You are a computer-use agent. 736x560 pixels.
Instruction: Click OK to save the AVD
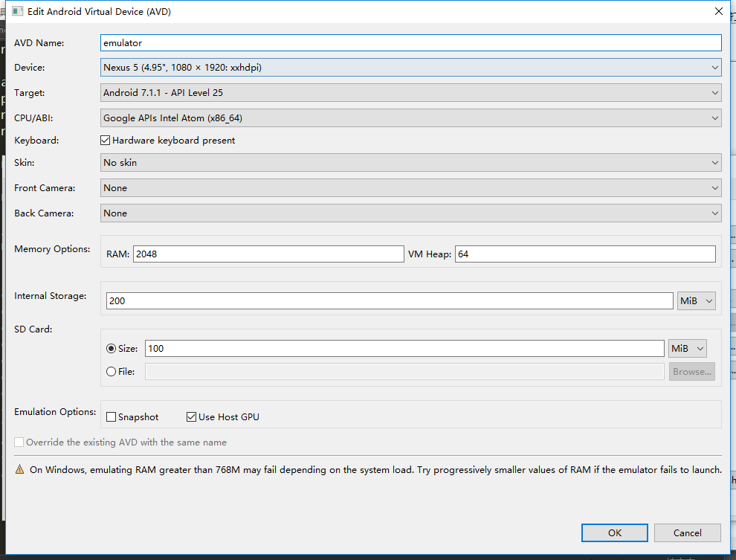[615, 532]
